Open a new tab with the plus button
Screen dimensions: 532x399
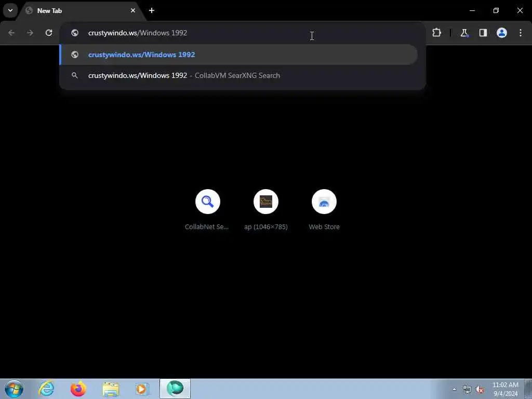tap(152, 10)
